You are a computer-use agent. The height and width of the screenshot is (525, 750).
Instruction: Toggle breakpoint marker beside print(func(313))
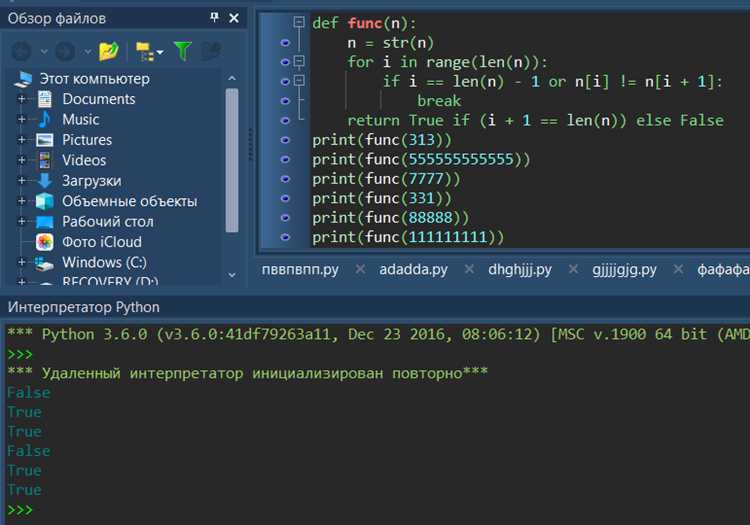pos(286,139)
